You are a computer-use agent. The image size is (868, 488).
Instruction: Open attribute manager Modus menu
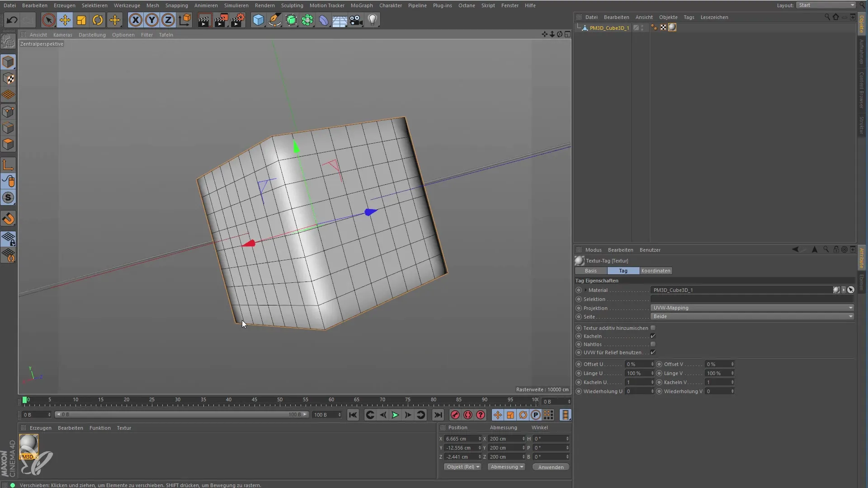tap(593, 250)
